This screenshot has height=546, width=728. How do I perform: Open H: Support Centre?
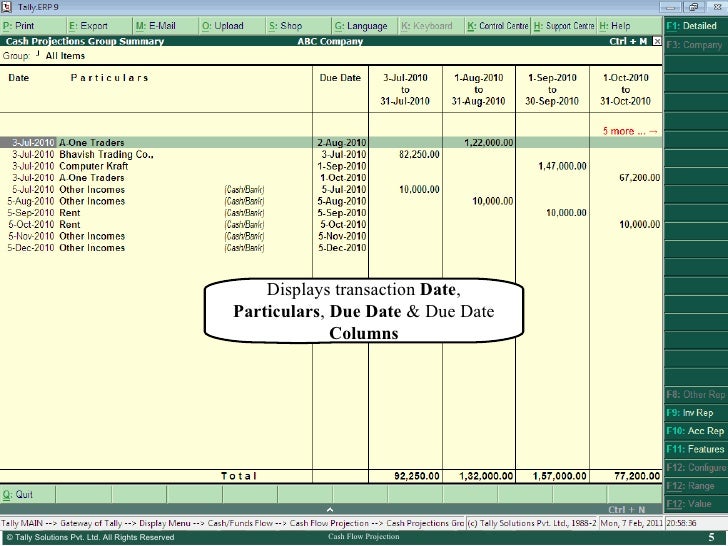(564, 26)
